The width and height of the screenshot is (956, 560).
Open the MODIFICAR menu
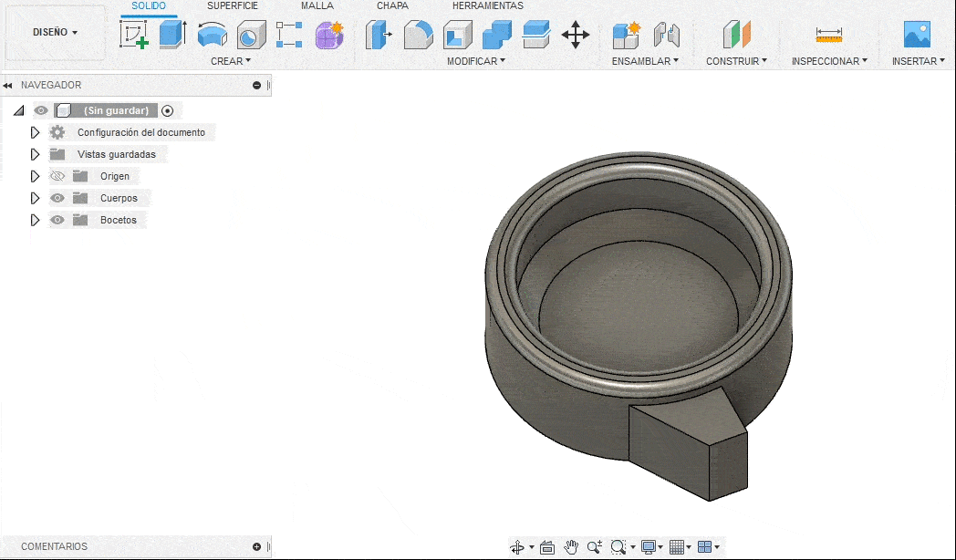(x=475, y=61)
